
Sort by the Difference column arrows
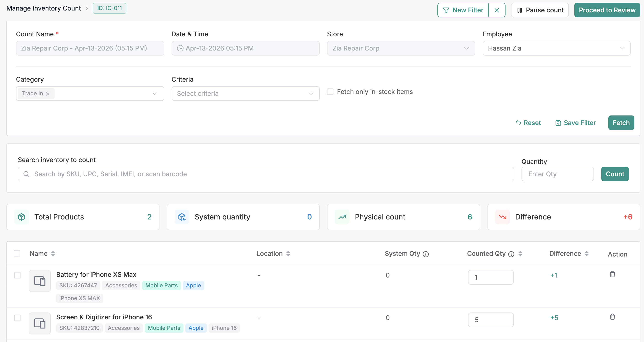tap(586, 254)
